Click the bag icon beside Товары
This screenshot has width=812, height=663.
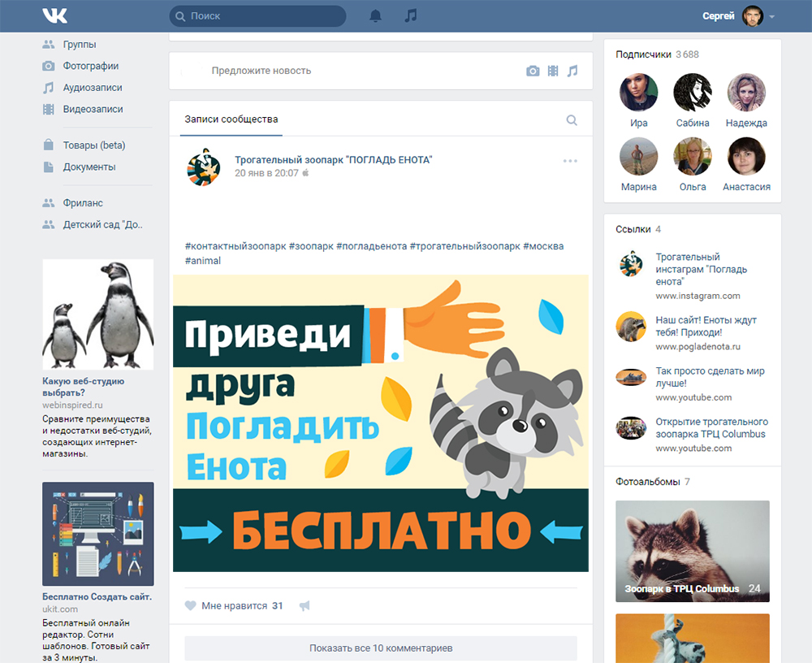pyautogui.click(x=48, y=145)
